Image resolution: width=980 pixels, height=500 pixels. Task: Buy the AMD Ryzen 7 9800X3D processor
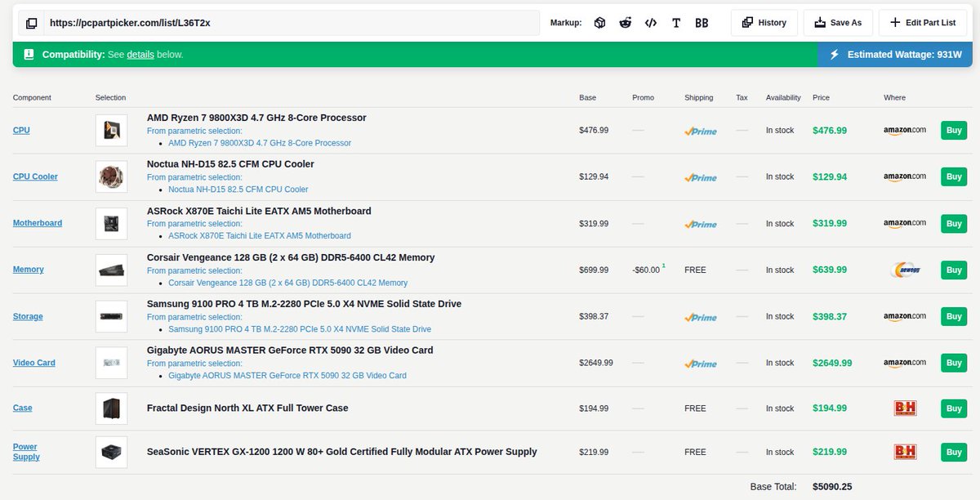pyautogui.click(x=954, y=130)
